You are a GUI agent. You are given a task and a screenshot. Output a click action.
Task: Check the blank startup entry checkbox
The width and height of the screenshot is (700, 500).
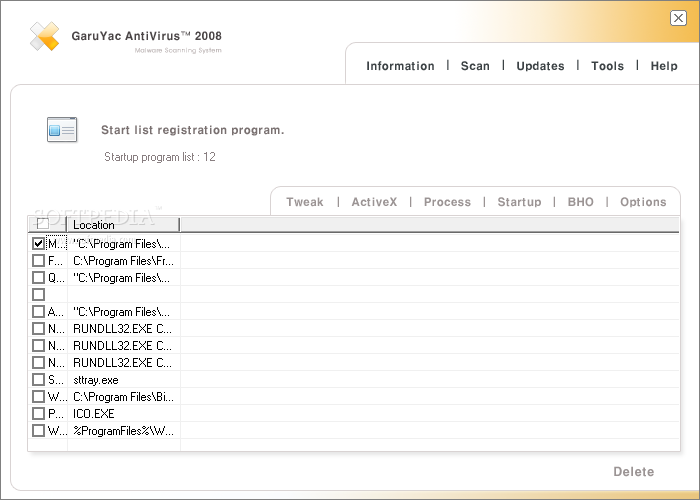click(x=38, y=294)
